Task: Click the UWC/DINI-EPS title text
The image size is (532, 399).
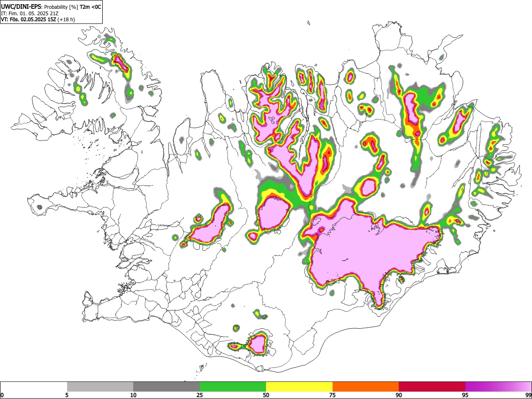Action: (22, 7)
